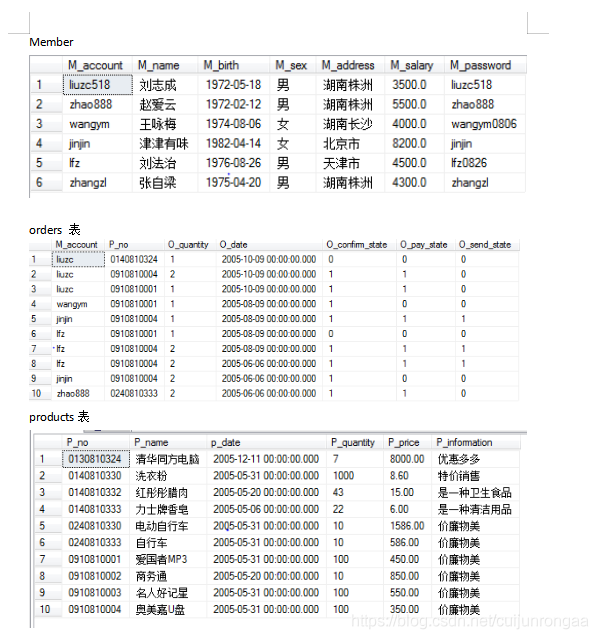This screenshot has height=639, width=598.
Task: Select the O_send_state column header
Action: coord(485,245)
